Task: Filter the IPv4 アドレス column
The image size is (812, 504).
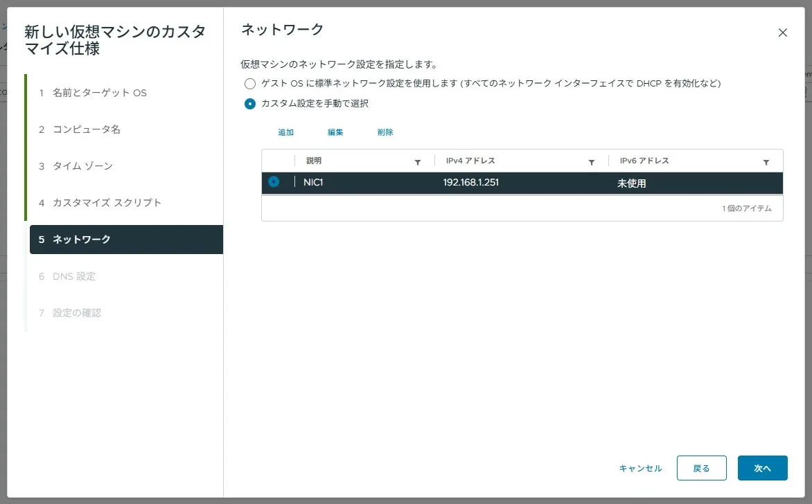Action: pyautogui.click(x=592, y=163)
